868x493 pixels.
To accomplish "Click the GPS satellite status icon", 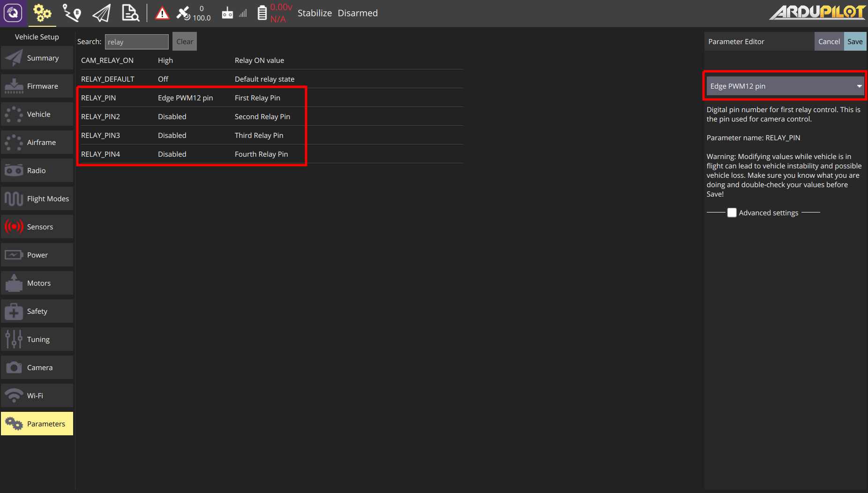I will [183, 13].
